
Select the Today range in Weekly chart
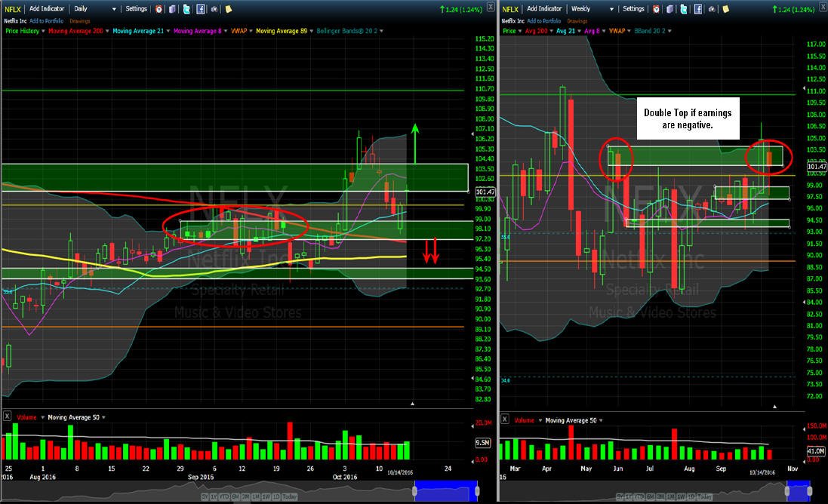(x=704, y=497)
